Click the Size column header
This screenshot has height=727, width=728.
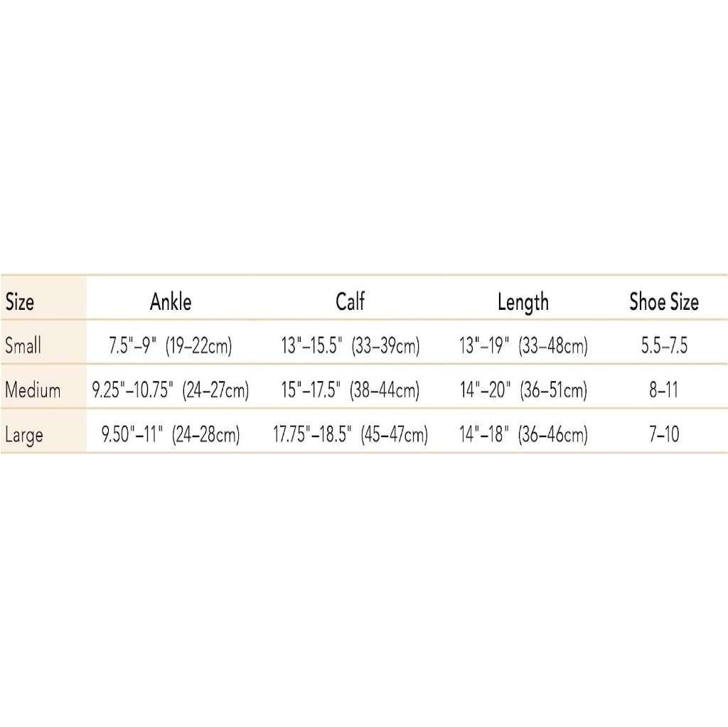[x=20, y=302]
